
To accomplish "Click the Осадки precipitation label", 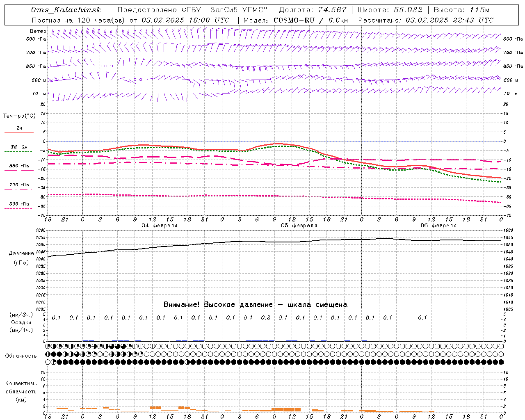I will (21, 322).
